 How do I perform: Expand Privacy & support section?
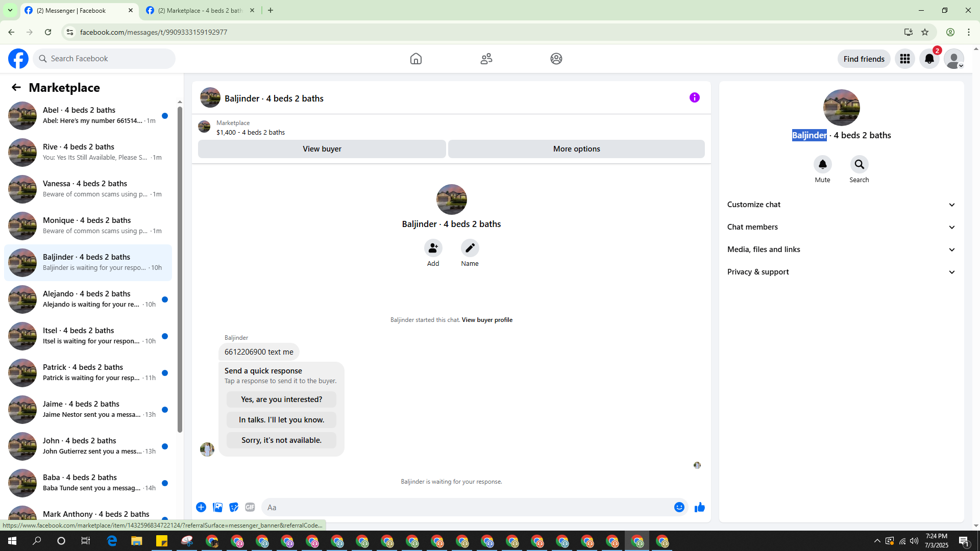coord(841,272)
